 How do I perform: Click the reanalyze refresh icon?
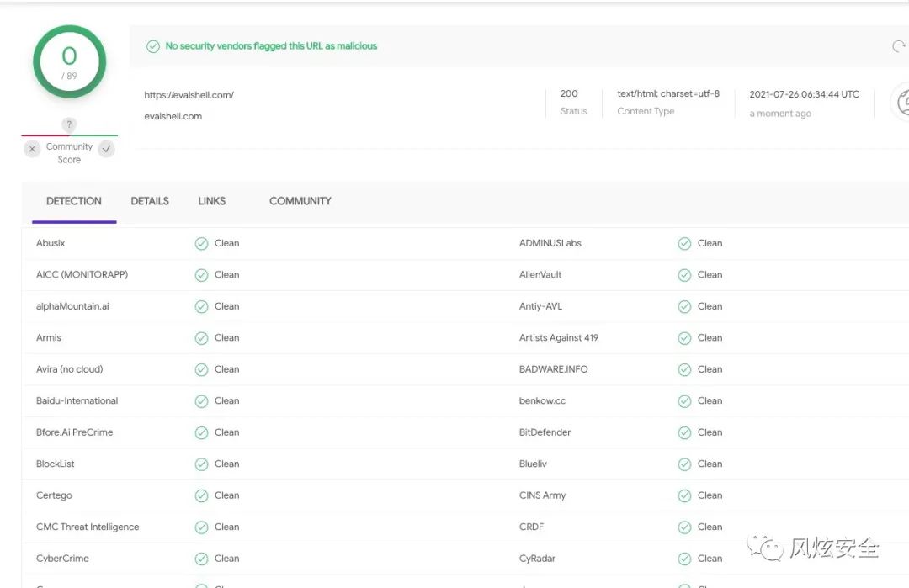(x=899, y=46)
